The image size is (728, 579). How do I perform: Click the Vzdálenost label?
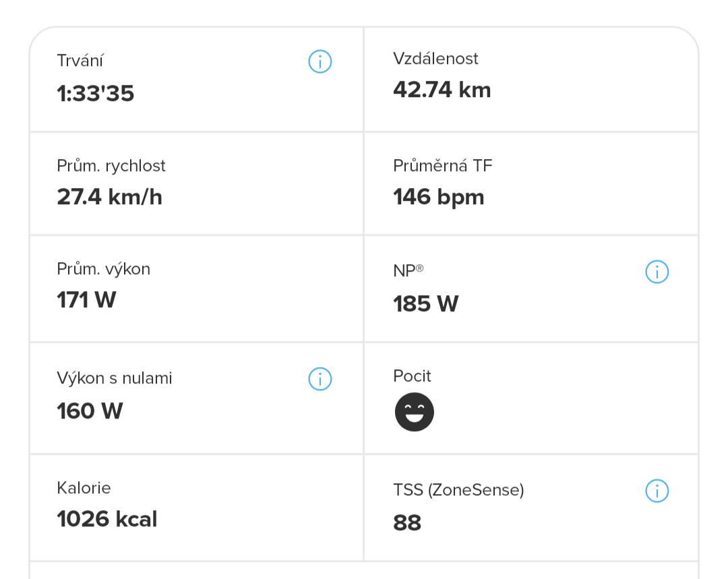pyautogui.click(x=435, y=59)
